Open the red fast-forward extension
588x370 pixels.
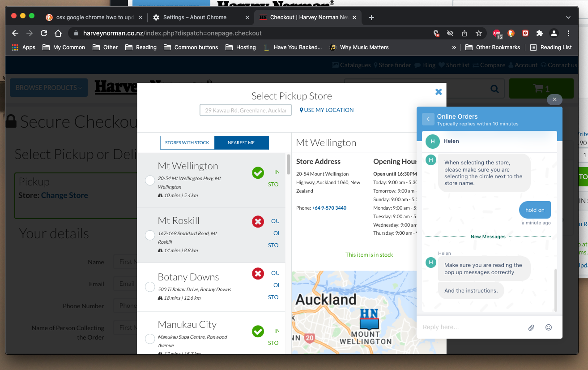pyautogui.click(x=525, y=33)
